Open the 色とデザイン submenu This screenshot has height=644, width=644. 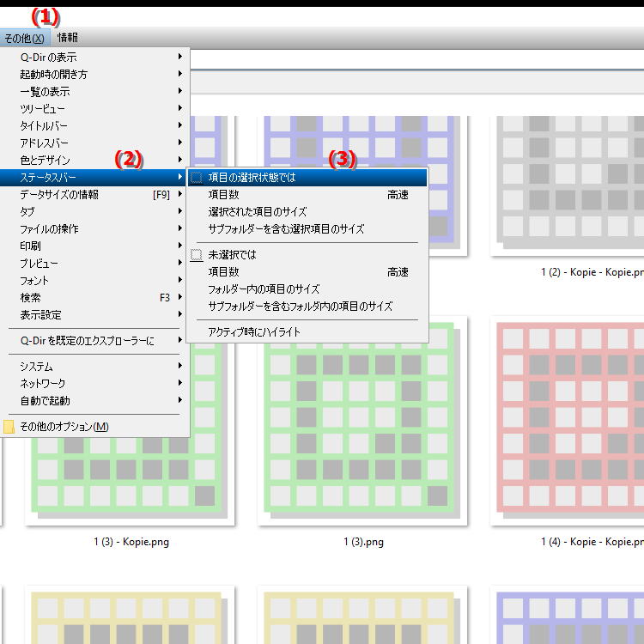coord(94,161)
